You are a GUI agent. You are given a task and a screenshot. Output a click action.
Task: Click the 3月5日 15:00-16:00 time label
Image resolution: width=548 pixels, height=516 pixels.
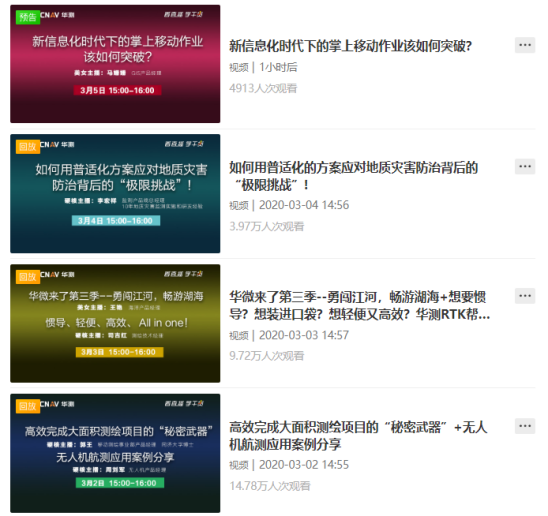point(117,90)
